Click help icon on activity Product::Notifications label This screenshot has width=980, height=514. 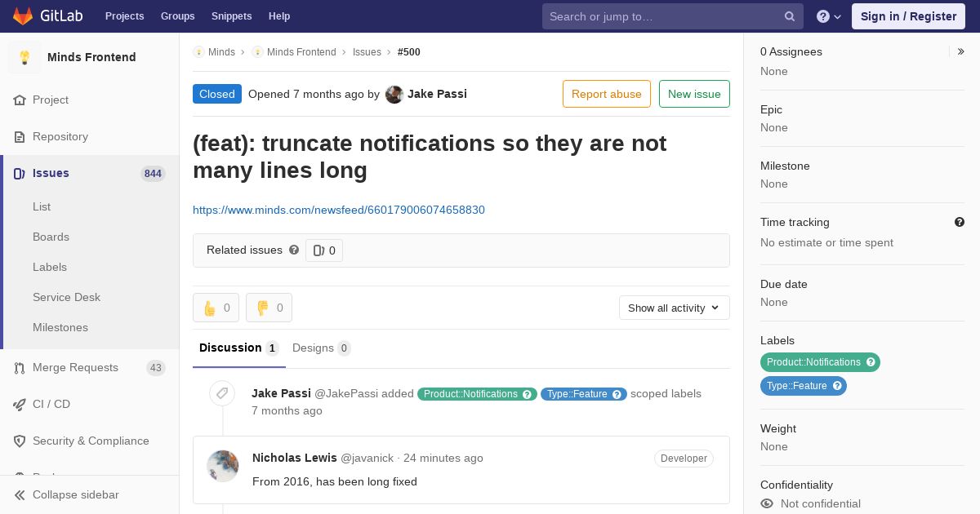(528, 394)
